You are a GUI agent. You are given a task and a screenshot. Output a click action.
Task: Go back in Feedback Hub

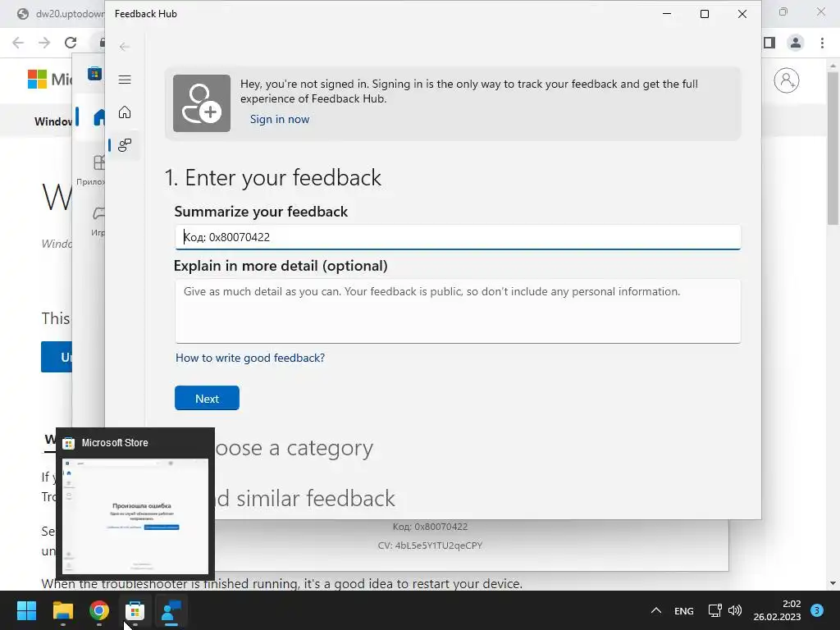point(125,47)
